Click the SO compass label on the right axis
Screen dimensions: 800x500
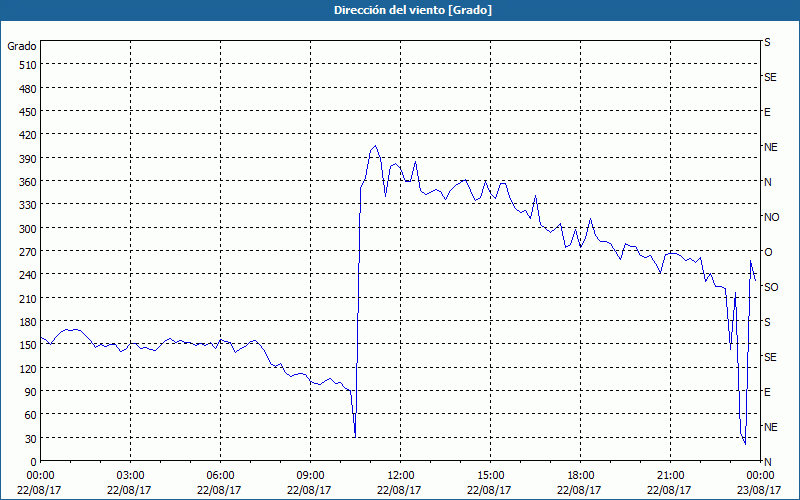click(x=771, y=287)
